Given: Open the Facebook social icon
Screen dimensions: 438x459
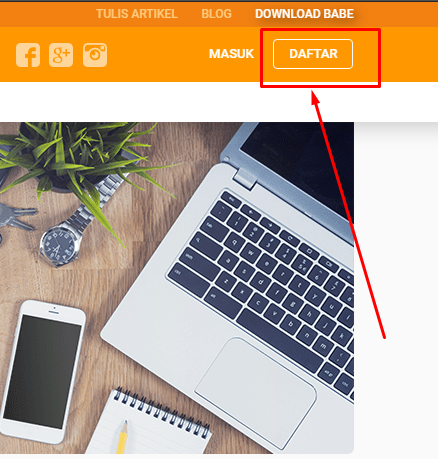Looking at the screenshot, I should click(28, 55).
